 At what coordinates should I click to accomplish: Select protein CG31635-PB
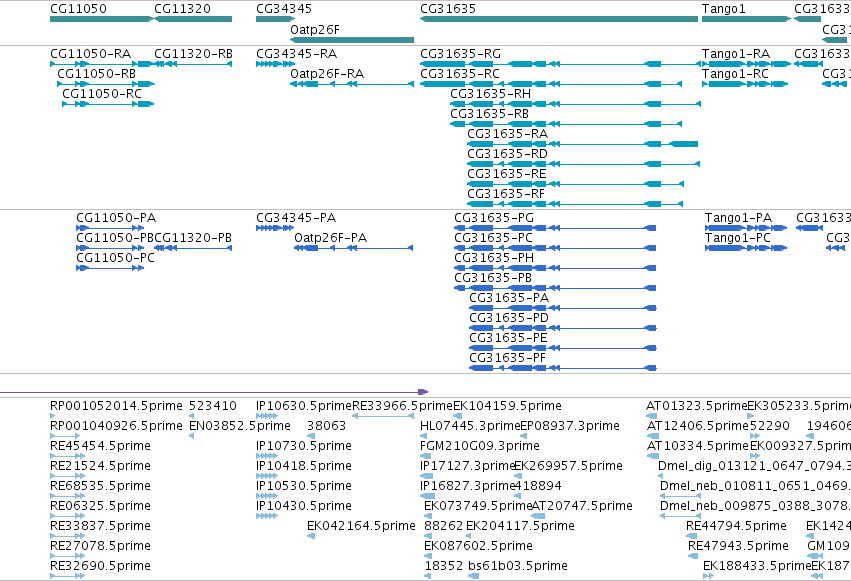pos(555,288)
